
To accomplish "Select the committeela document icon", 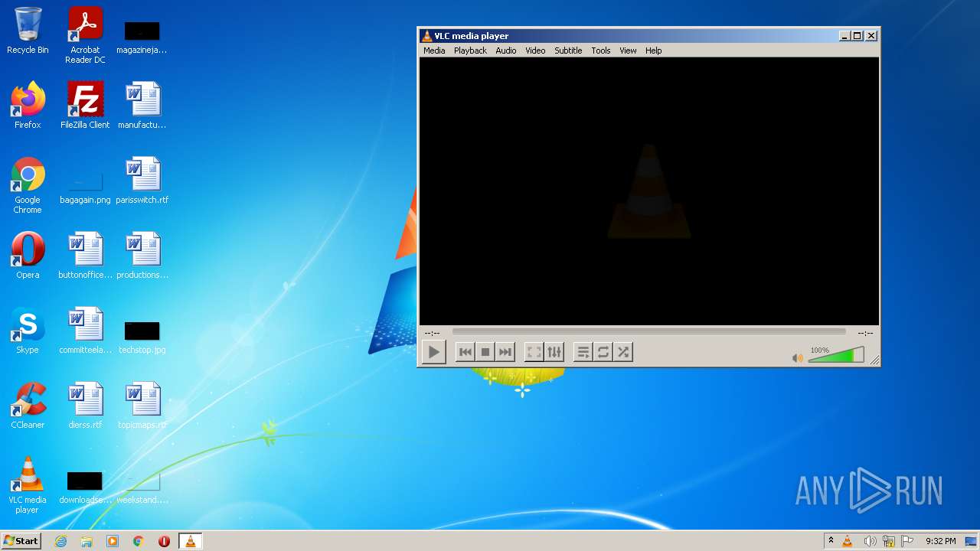I will point(85,331).
